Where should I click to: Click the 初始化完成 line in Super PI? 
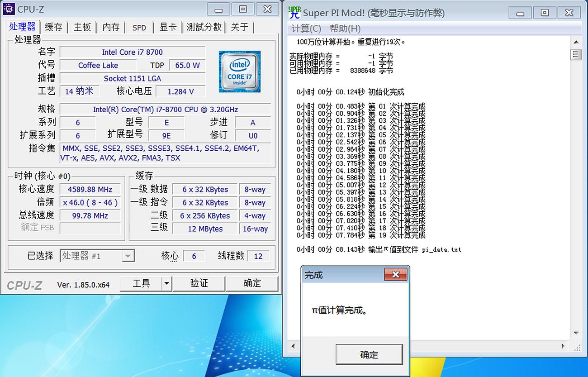pyautogui.click(x=351, y=92)
